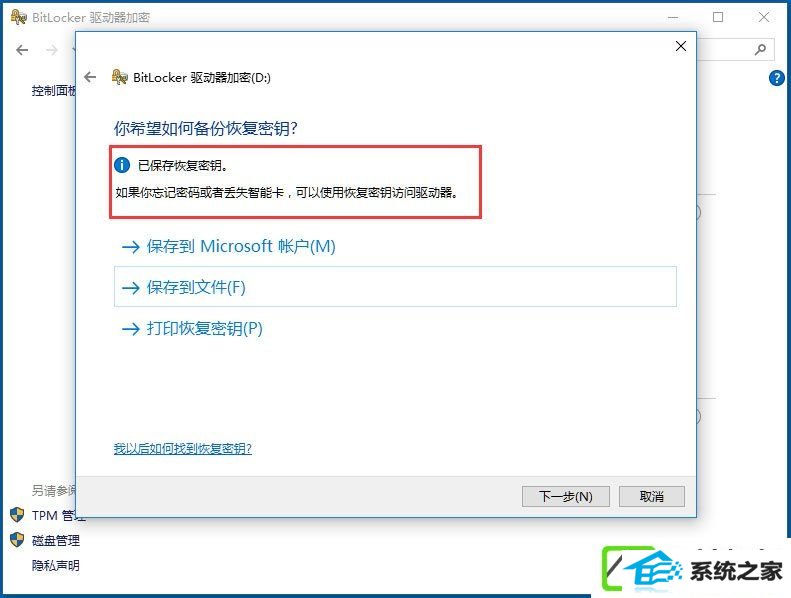Click the Control Panel forward arrow
The image size is (791, 598).
click(51, 50)
